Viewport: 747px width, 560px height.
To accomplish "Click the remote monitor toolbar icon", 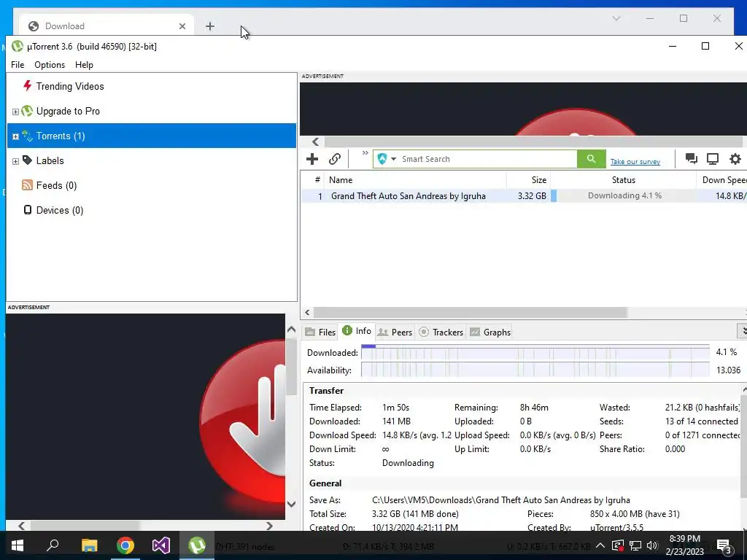I will click(x=713, y=159).
